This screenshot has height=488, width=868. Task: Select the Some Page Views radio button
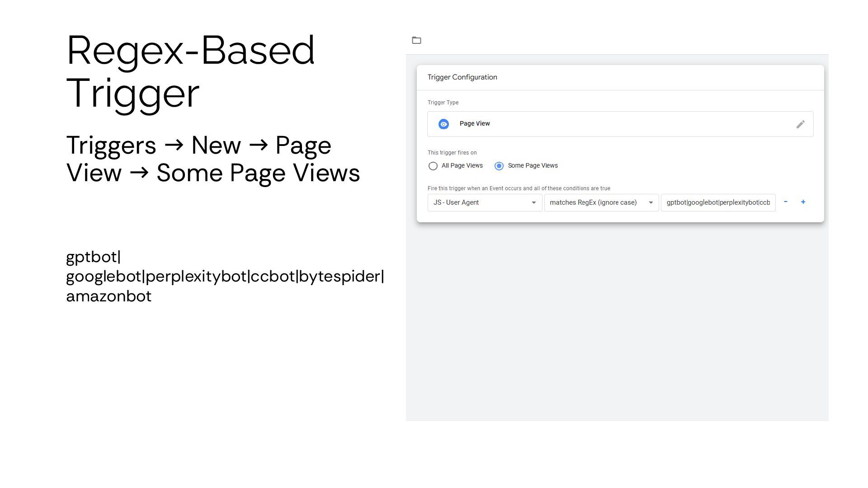499,166
